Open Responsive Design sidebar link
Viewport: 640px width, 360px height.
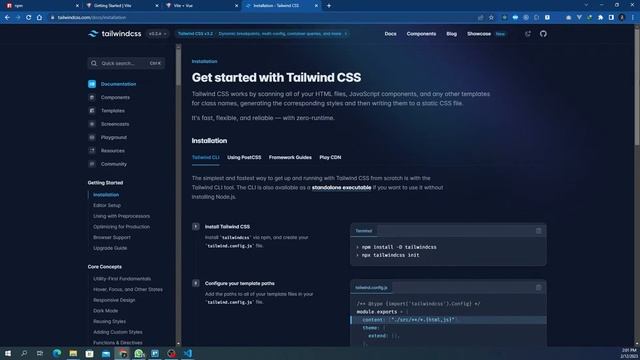click(114, 300)
